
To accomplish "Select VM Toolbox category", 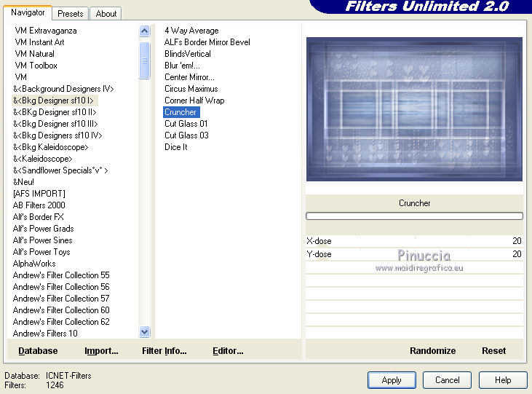I will click(36, 66).
